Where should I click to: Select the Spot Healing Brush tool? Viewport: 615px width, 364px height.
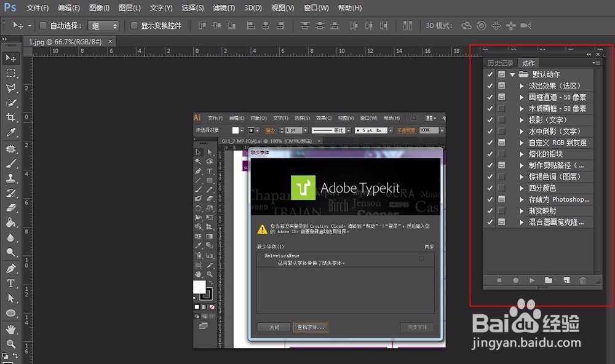coord(10,149)
